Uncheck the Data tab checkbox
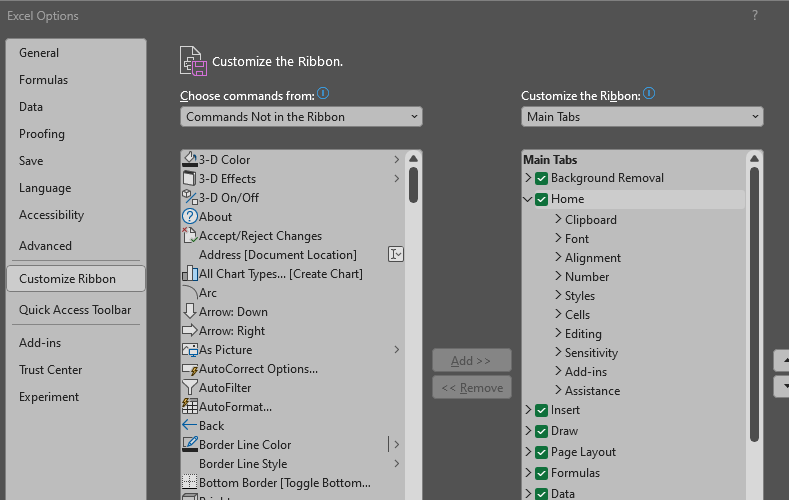789x500 pixels. point(541,494)
